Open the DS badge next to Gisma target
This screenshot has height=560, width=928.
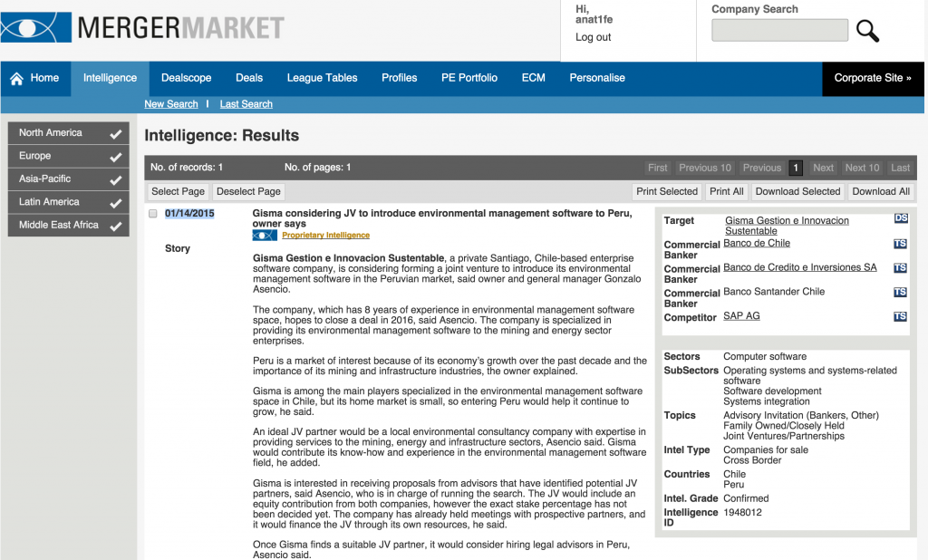tap(901, 218)
